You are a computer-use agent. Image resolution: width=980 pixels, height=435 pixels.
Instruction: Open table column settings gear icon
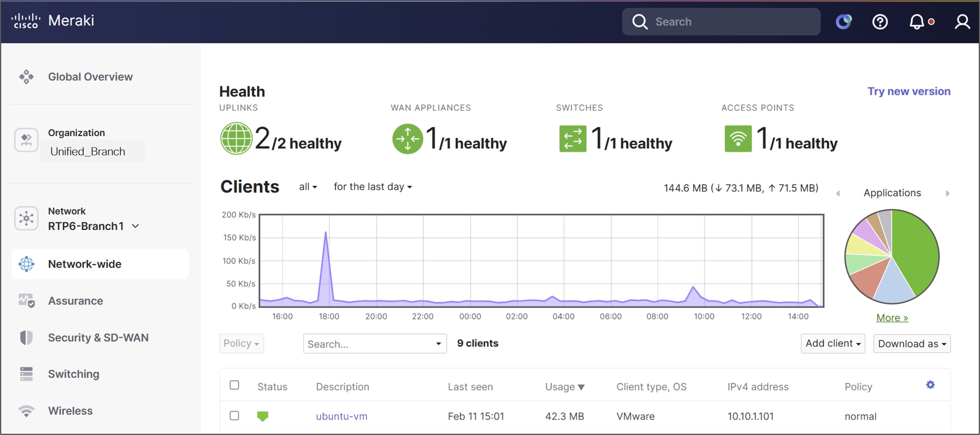point(930,385)
